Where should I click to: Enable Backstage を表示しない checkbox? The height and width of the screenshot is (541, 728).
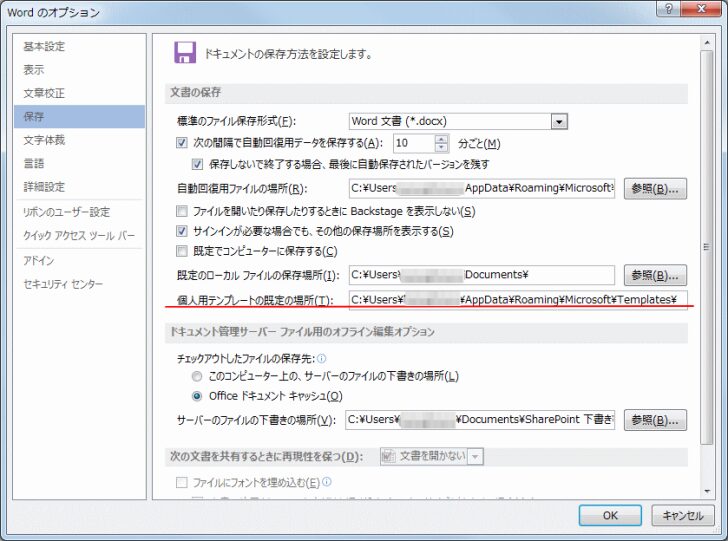click(x=182, y=211)
